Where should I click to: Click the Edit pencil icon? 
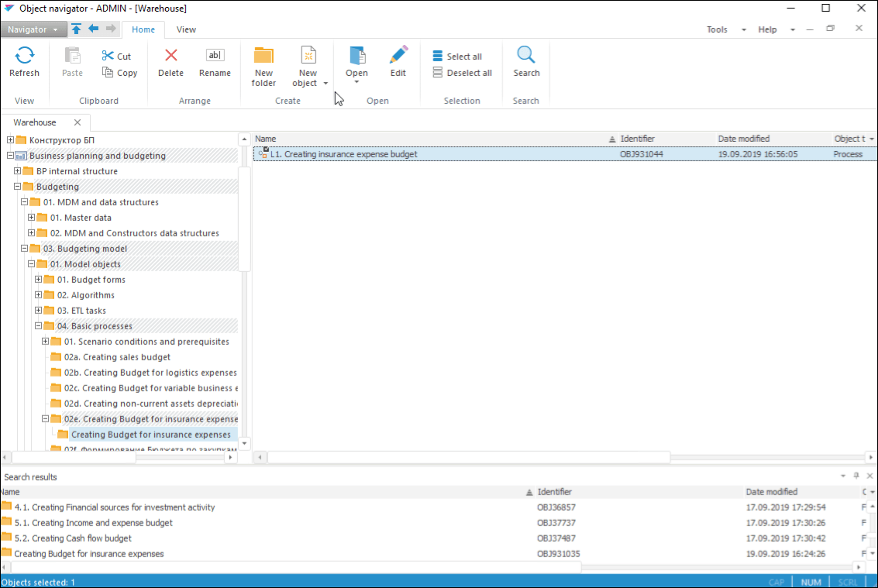coord(398,56)
